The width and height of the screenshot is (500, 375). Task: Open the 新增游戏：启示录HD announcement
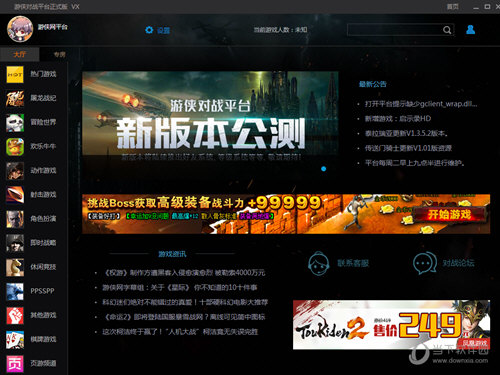398,119
